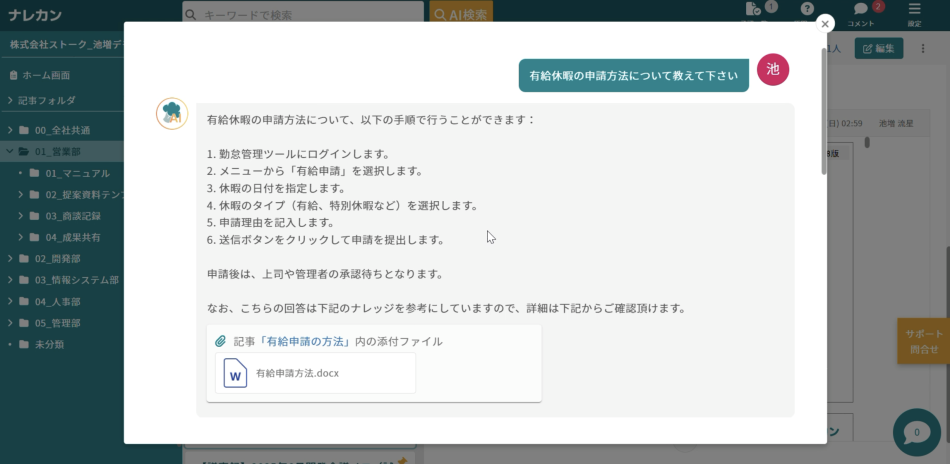The height and width of the screenshot is (464, 950).
Task: Open the hamburger 設定 menu icon
Action: pos(914,10)
